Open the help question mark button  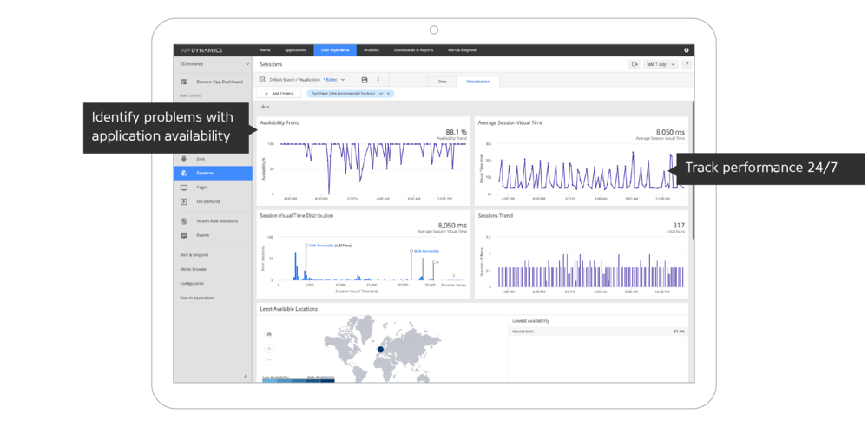tap(686, 64)
